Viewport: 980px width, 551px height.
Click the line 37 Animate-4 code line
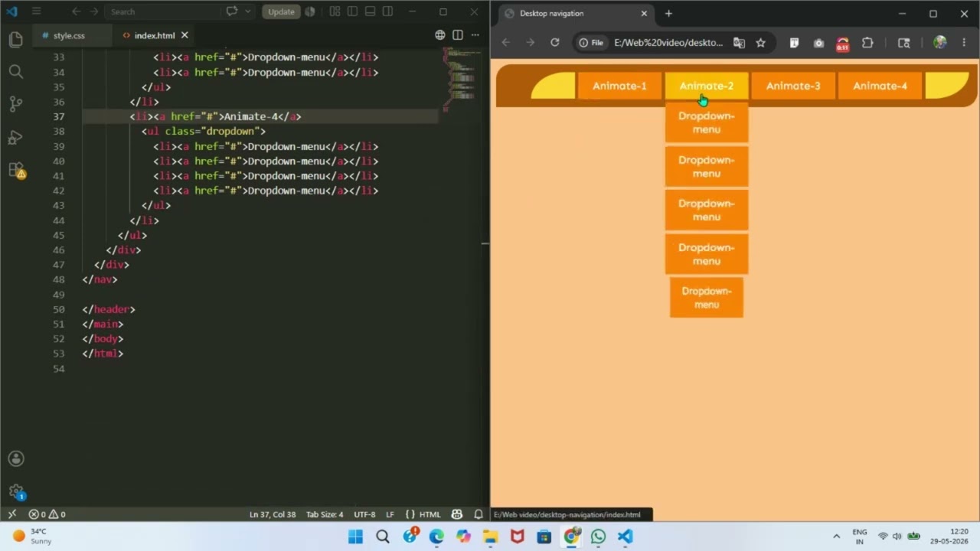click(215, 116)
